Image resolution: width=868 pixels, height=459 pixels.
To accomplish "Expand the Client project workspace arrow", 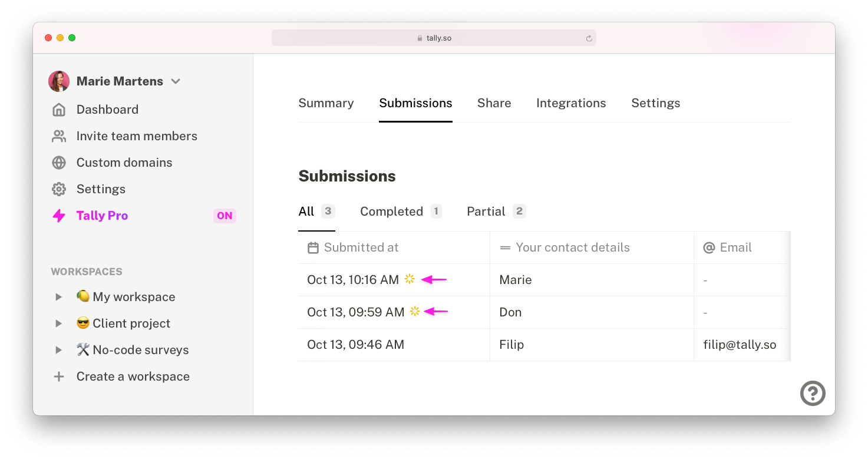I will 58,323.
